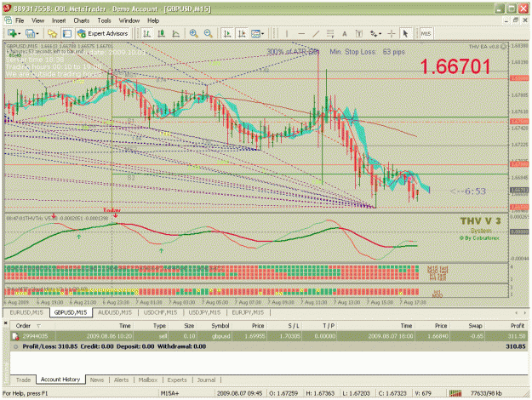Click the Arrows objects icon
Image resolution: width=532 pixels, height=400 pixels.
point(374,33)
